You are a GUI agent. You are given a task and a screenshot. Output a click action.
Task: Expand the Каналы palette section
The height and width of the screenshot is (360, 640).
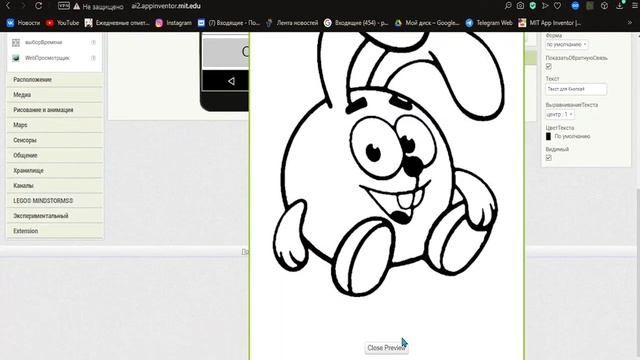point(55,185)
